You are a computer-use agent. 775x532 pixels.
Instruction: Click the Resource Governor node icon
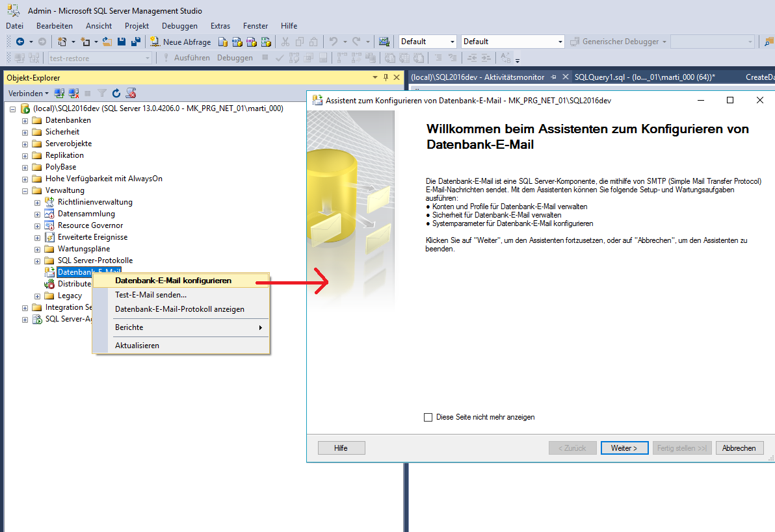pyautogui.click(x=49, y=226)
